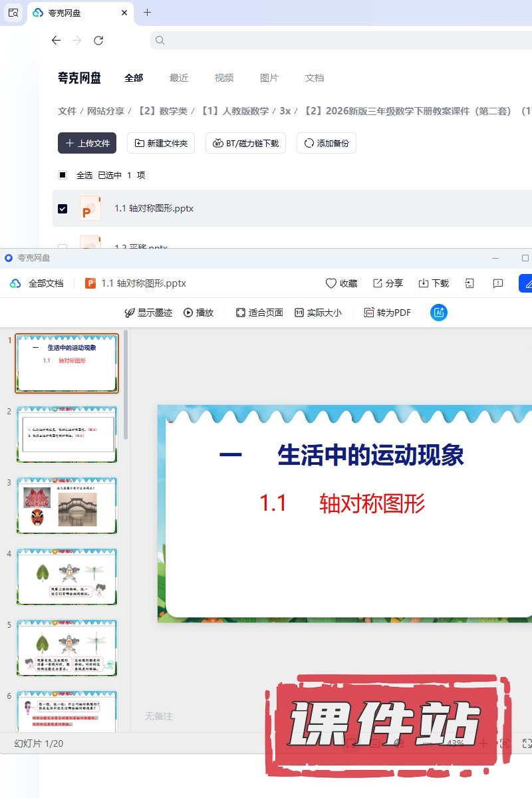
Task: Start slideshow with 播放 button
Action: click(198, 313)
